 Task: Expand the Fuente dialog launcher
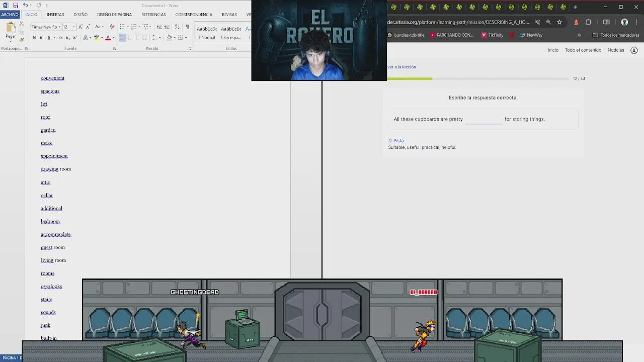click(x=114, y=49)
